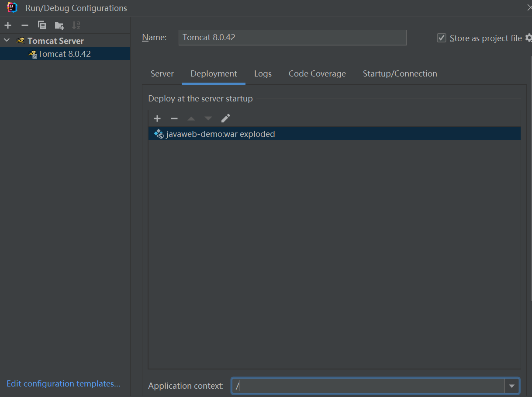
Task: Select Tomcat 8.0.42 configuration in tree
Action: (65, 54)
